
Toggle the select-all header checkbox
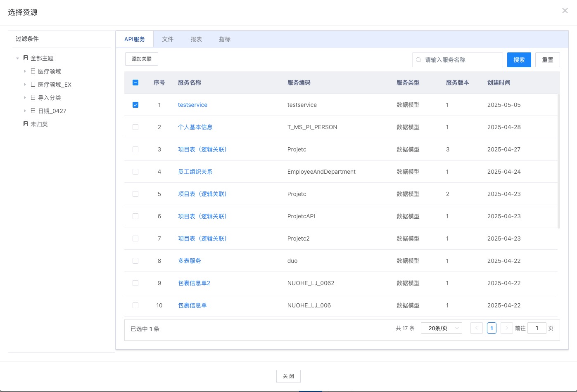pyautogui.click(x=135, y=83)
